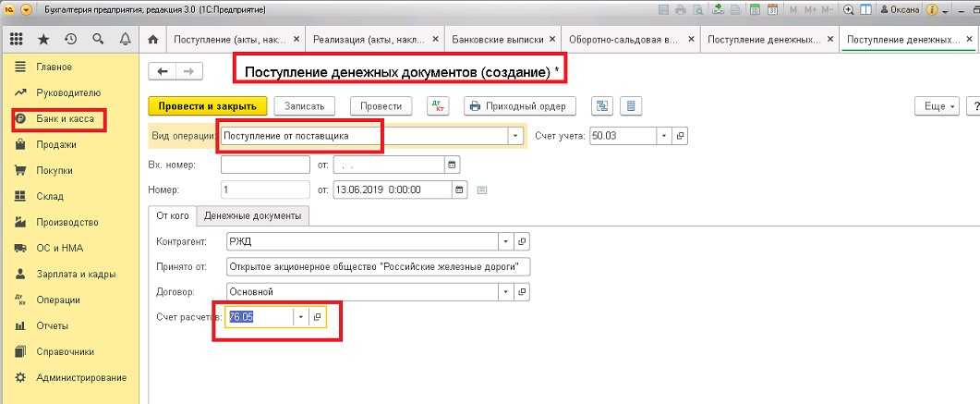Open the Производство section

click(67, 222)
